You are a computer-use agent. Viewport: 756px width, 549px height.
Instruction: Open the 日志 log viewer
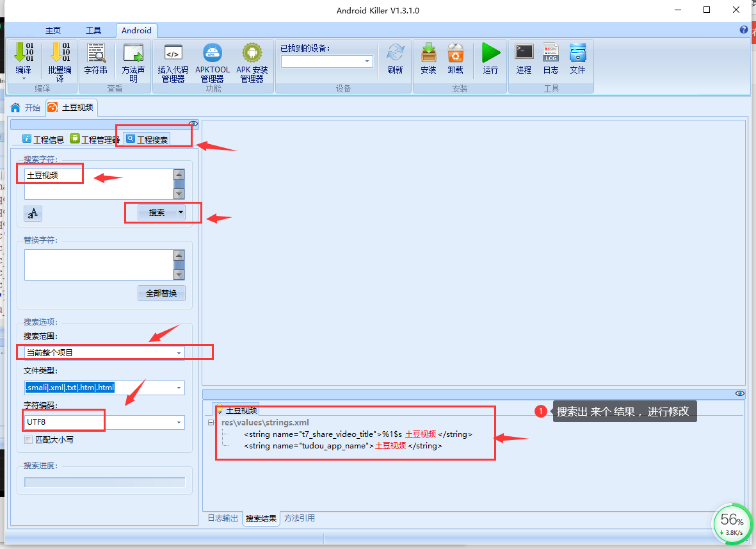(551, 59)
